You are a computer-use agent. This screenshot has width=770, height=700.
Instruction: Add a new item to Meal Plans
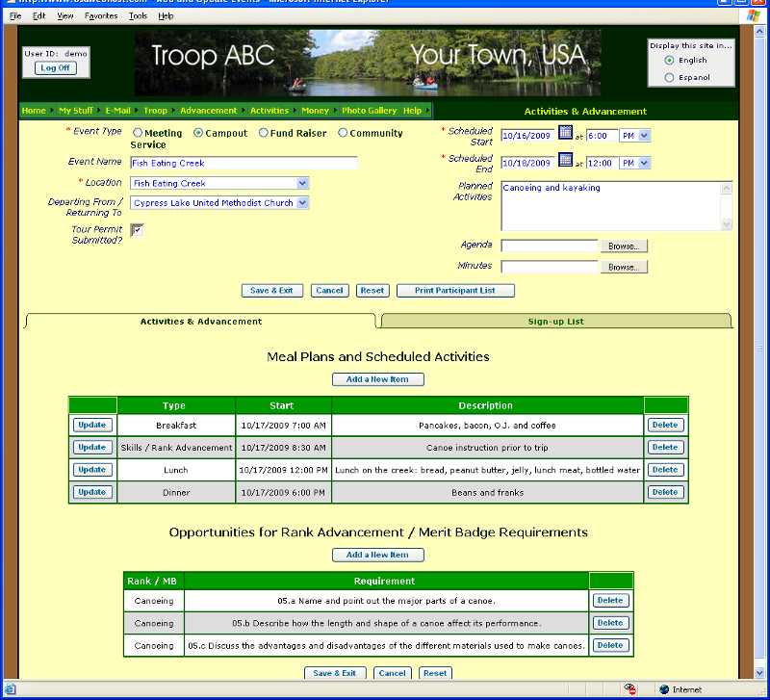(377, 379)
